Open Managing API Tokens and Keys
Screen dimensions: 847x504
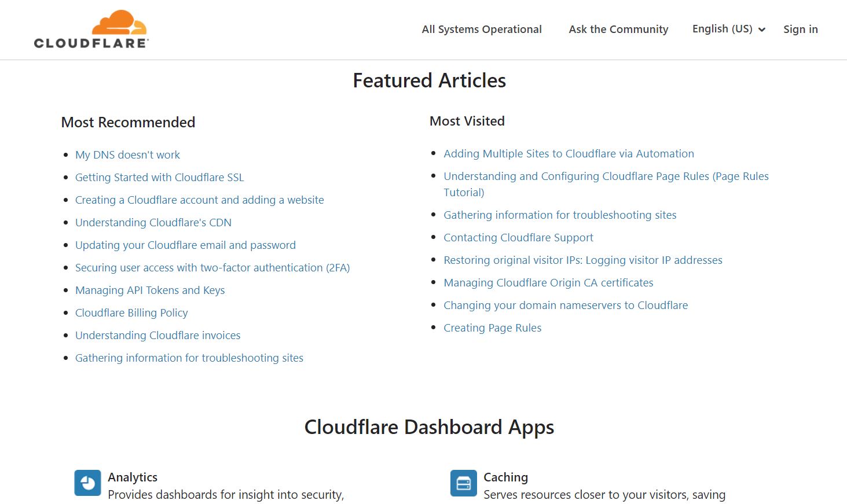pyautogui.click(x=150, y=290)
